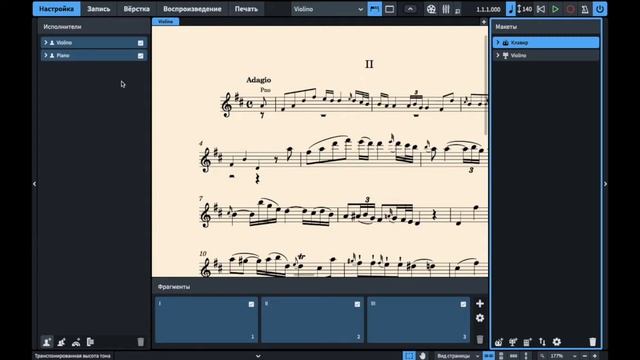This screenshot has height=360, width=640.
Task: Toggle the Violino player checkbox
Action: coord(140,43)
